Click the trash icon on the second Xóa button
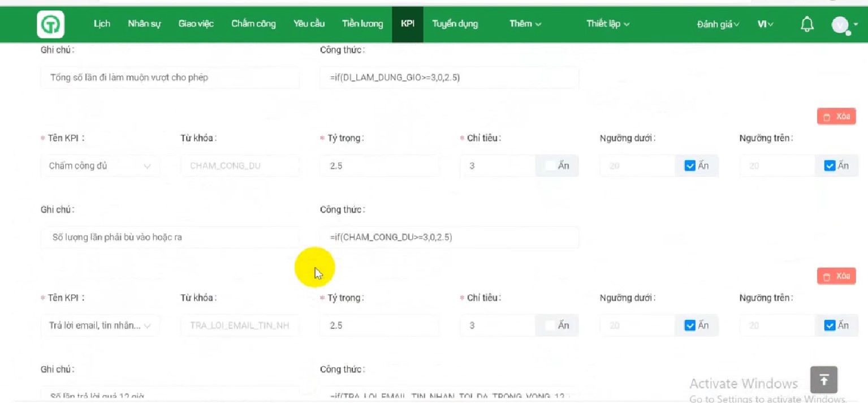The width and height of the screenshot is (868, 403). [826, 276]
